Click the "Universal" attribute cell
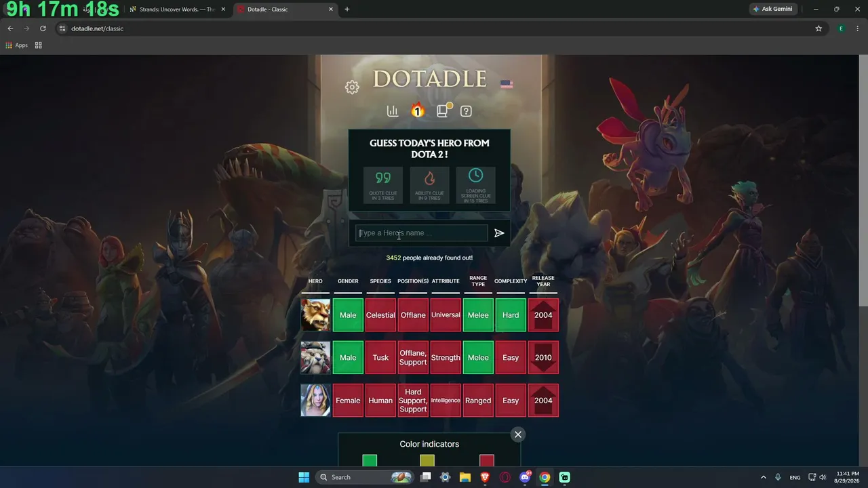Screen dimensions: 868x488 pos(446,315)
